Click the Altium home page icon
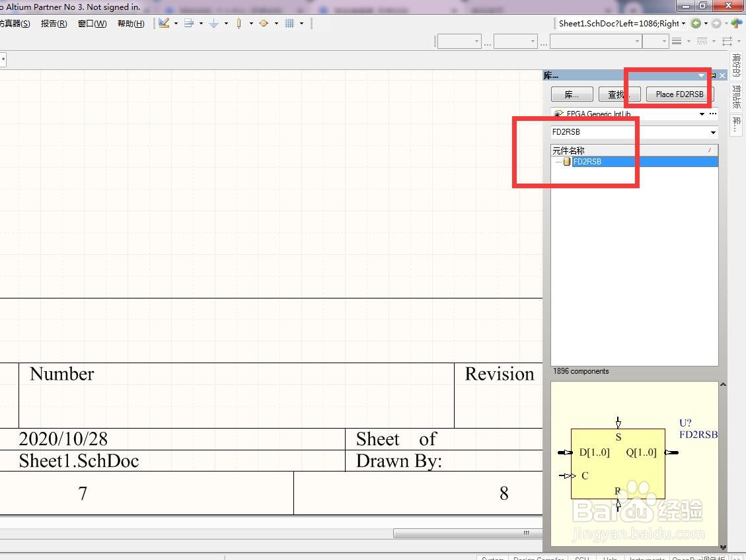746x560 pixels. pyautogui.click(x=737, y=23)
